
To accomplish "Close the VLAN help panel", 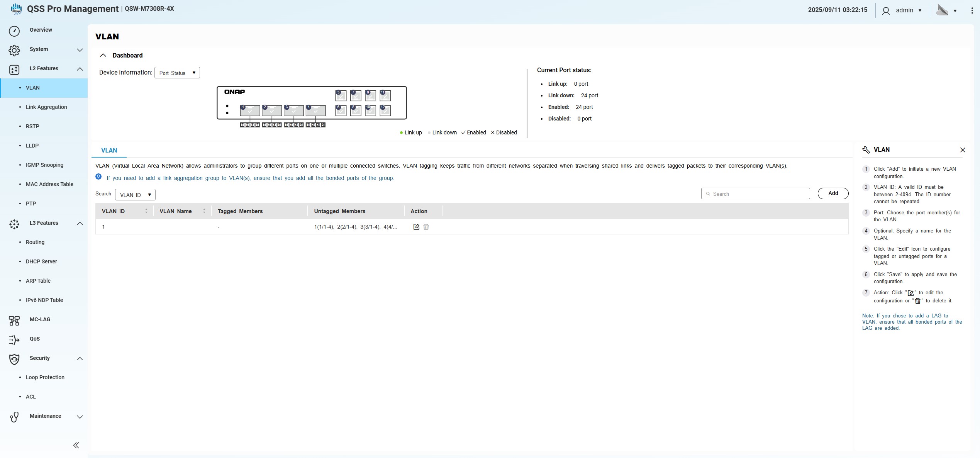I will click(x=962, y=150).
